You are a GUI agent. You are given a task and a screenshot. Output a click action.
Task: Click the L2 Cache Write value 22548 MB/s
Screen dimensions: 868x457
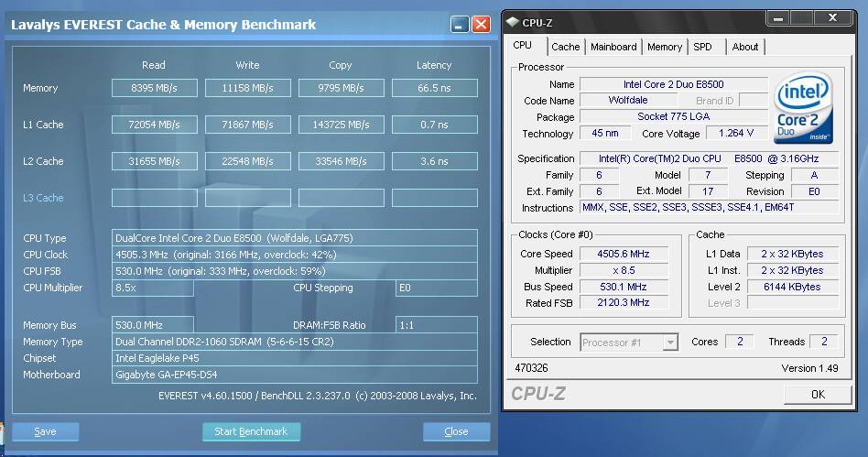click(248, 161)
